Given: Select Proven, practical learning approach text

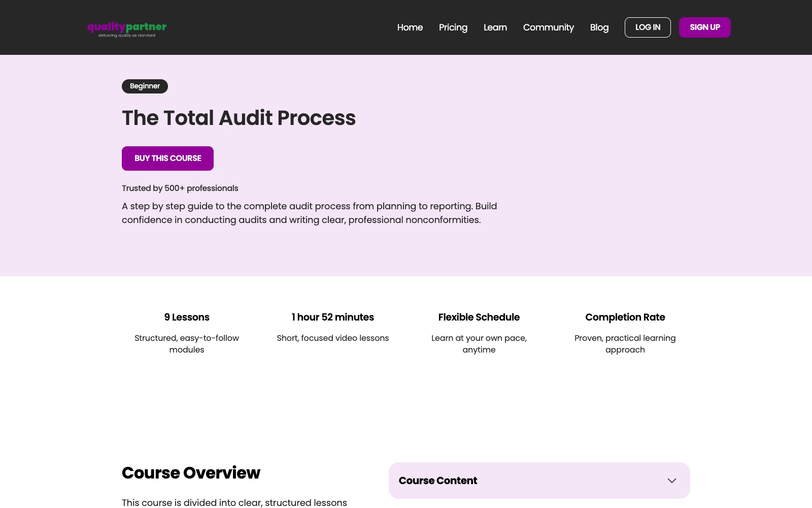Looking at the screenshot, I should 625,344.
